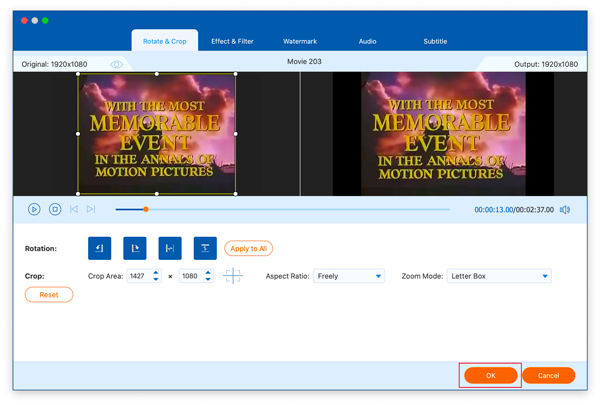Click the rotate right 90 degrees icon
This screenshot has width=600, height=405.
[x=134, y=248]
